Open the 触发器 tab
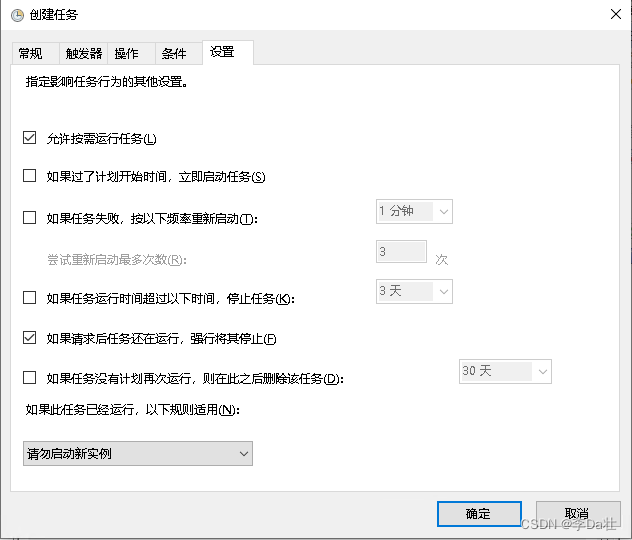This screenshot has width=632, height=540. point(83,53)
